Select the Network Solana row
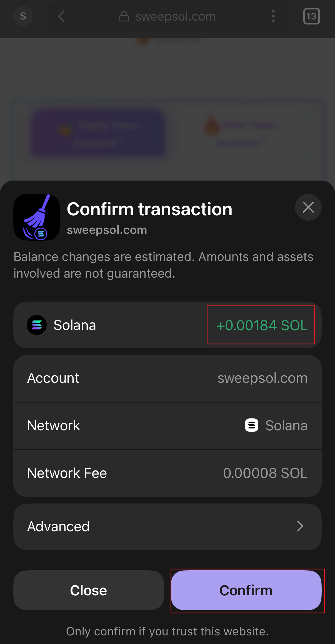The height and width of the screenshot is (644, 335). 167,426
